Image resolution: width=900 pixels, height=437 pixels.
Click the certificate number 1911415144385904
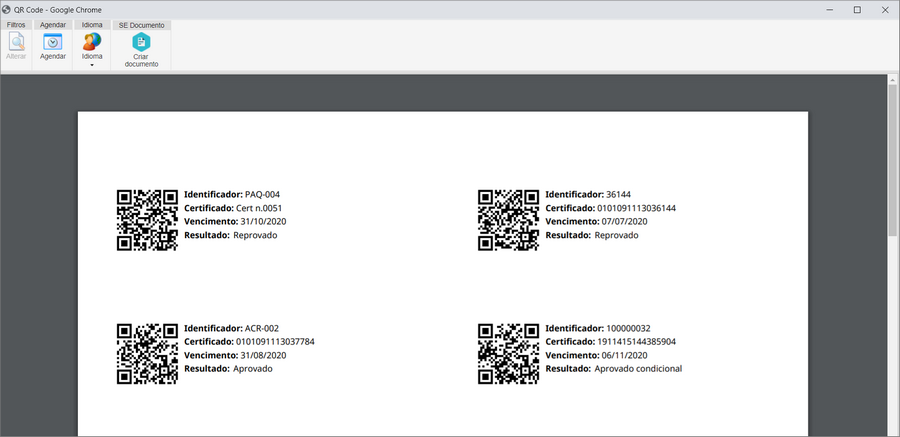[637, 342]
